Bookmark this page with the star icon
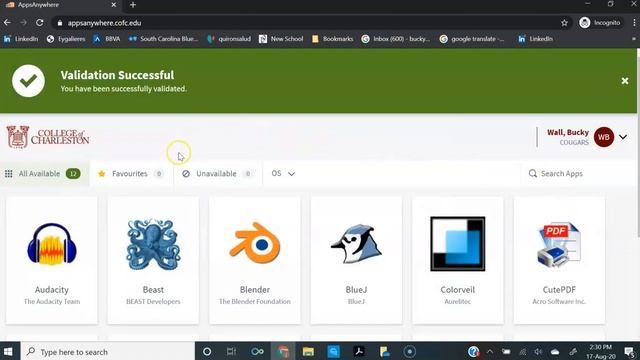 (564, 23)
